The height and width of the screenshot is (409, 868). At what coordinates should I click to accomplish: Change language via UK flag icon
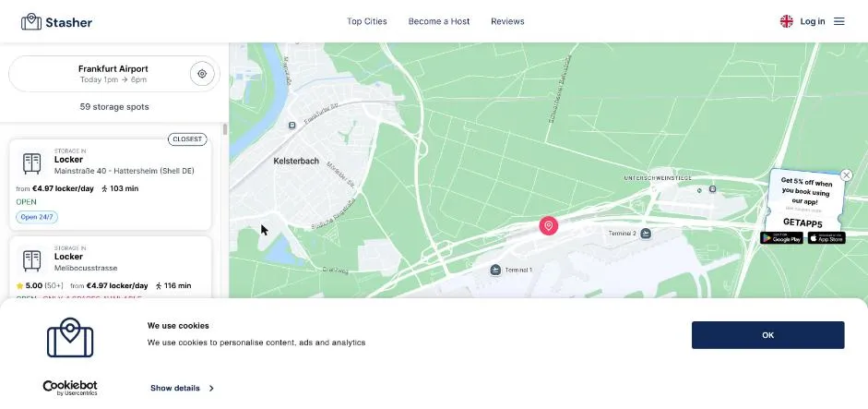click(786, 21)
